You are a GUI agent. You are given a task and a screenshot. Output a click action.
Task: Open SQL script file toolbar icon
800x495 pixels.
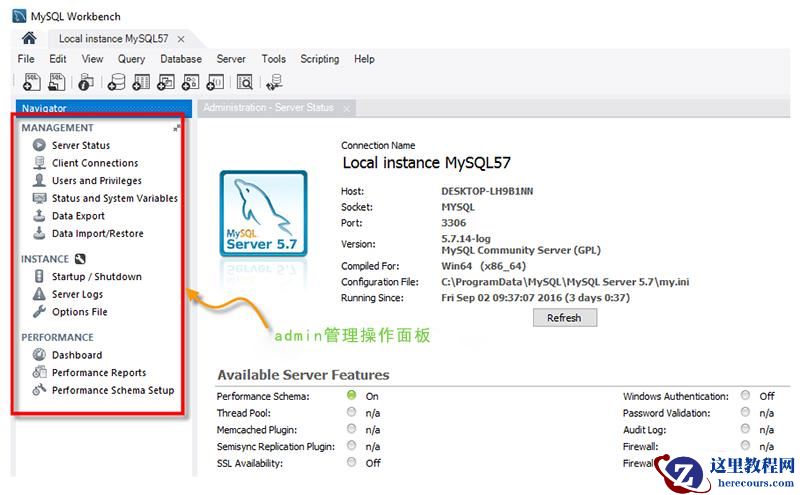tap(57, 82)
